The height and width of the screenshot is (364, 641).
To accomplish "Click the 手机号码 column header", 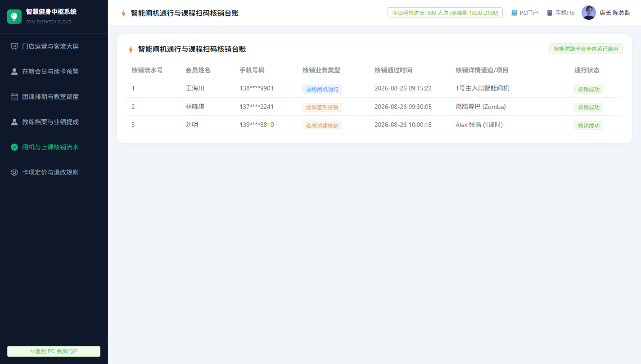I will 252,70.
